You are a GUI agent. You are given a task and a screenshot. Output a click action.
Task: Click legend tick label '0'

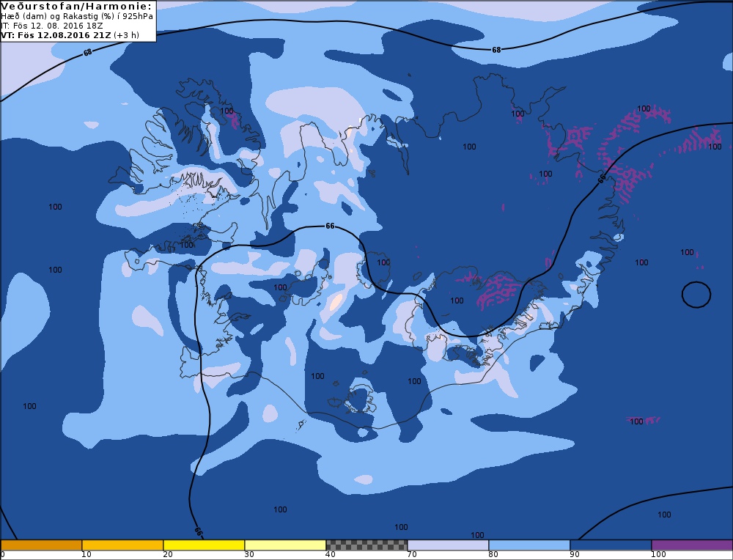point(2,555)
